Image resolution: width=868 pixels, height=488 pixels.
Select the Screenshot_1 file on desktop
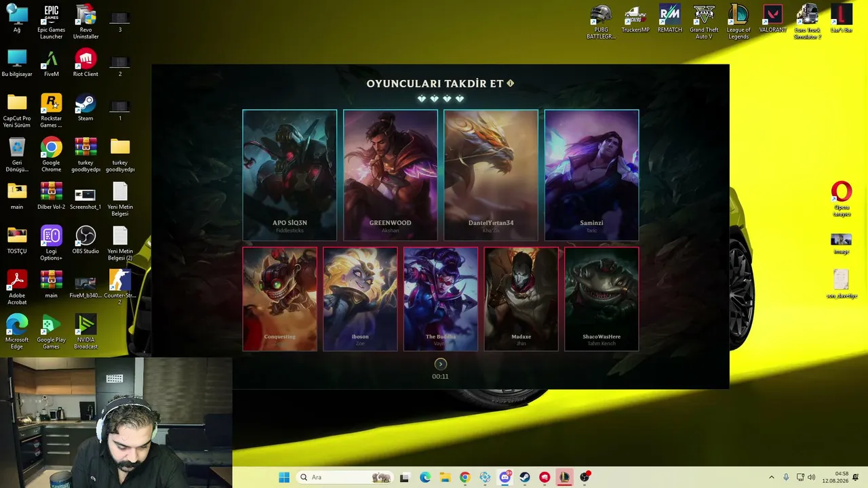(x=85, y=196)
